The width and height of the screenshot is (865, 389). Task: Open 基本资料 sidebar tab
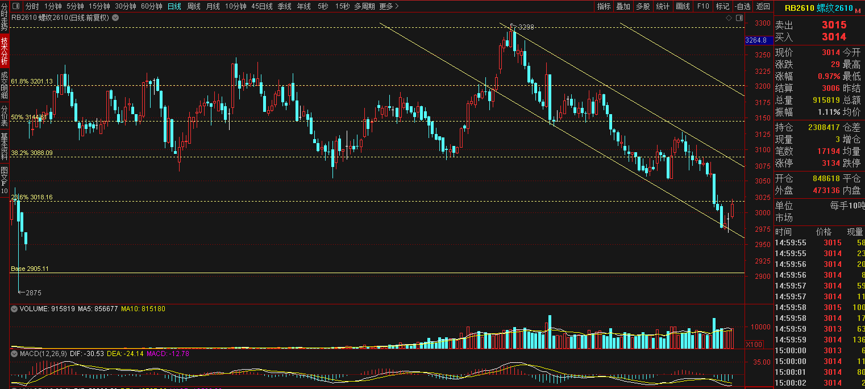tap(4, 145)
